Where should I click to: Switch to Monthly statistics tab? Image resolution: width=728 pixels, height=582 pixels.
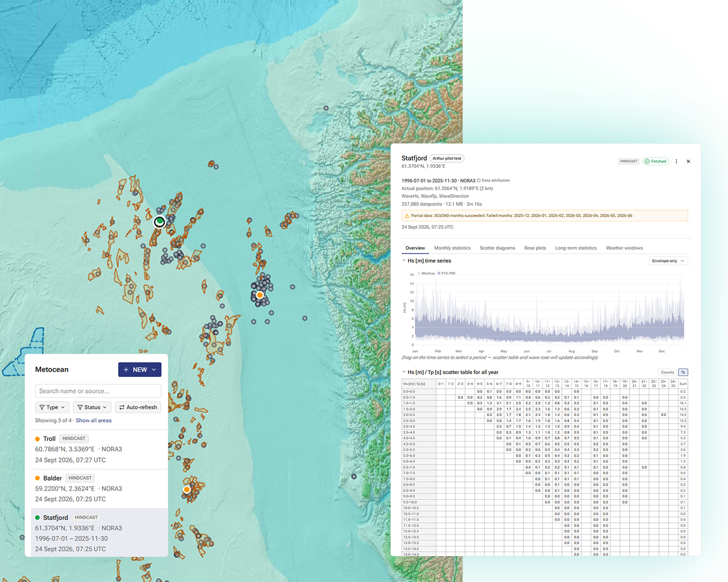(452, 248)
